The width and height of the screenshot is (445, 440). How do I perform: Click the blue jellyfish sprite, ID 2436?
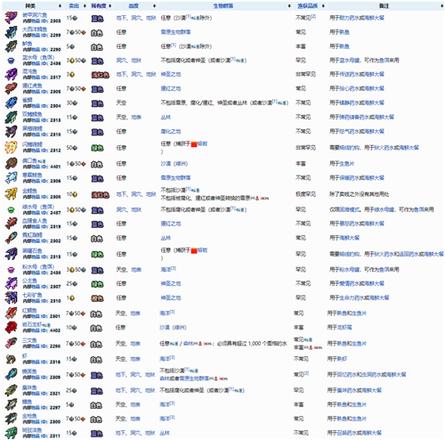click(11, 61)
